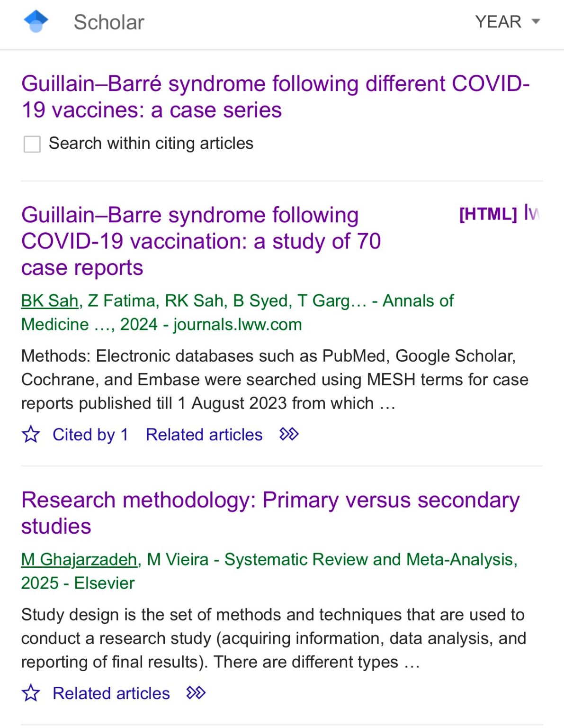Show more options for the Sah article
This screenshot has width=564, height=728.
(289, 434)
